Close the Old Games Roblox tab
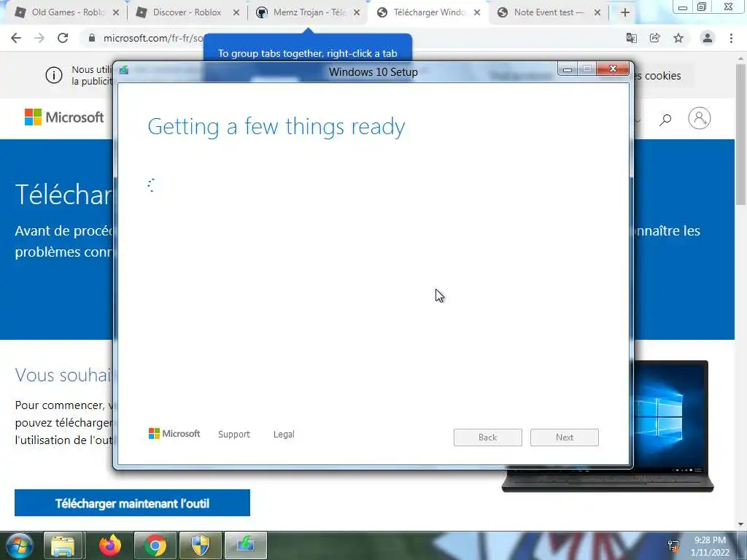This screenshot has height=560, width=747. [116, 13]
